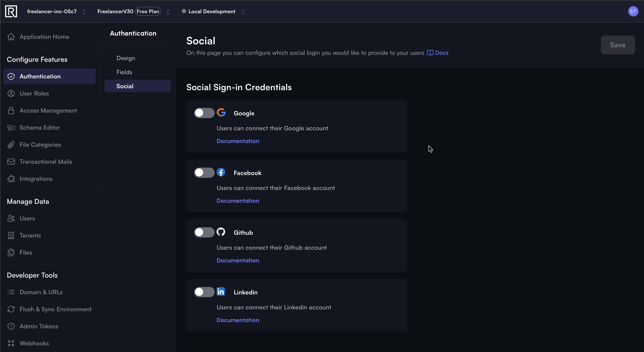
Task: Open Github Documentation link
Action: click(x=238, y=261)
